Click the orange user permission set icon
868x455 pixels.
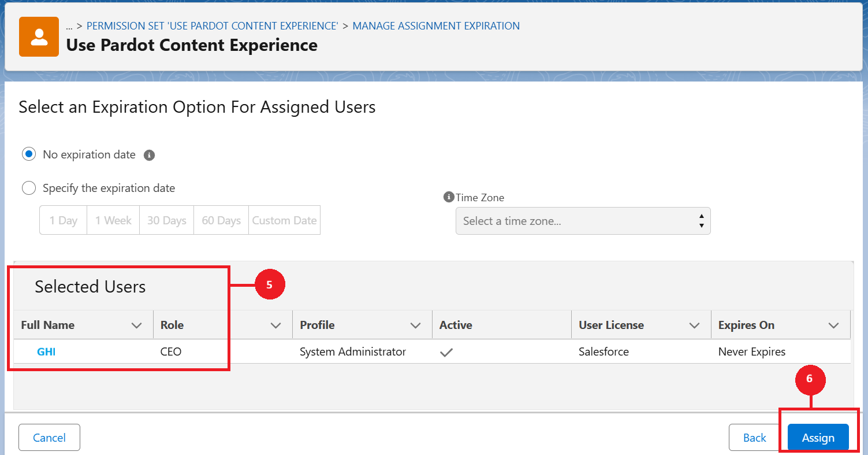click(39, 37)
